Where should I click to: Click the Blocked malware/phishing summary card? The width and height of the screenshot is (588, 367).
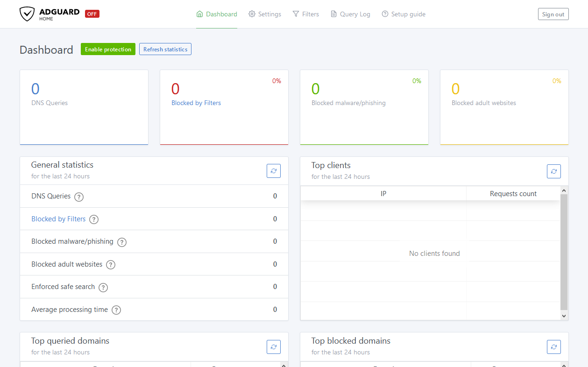(x=364, y=107)
